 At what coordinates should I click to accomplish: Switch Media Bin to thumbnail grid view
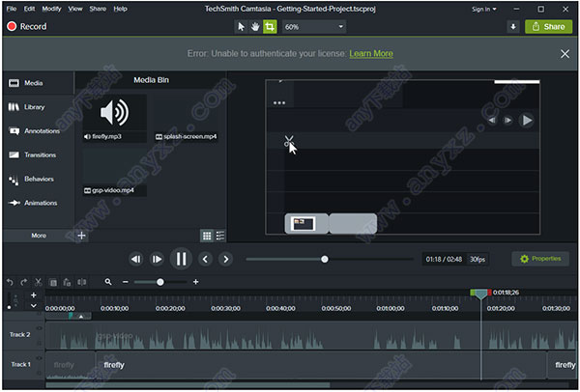coord(207,236)
